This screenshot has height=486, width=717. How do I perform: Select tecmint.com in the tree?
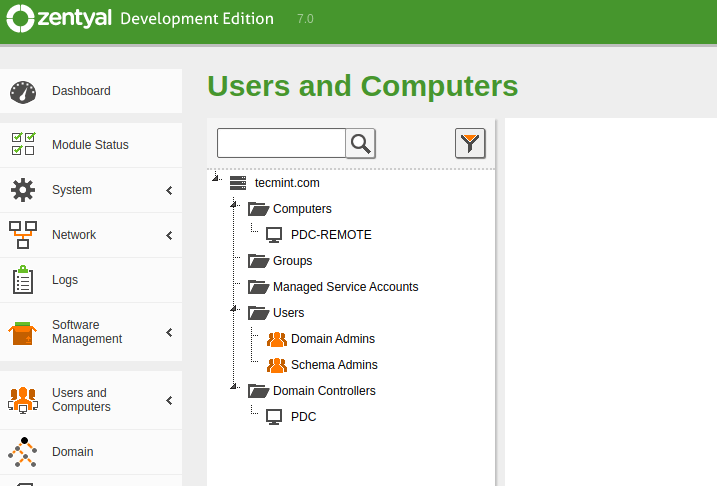coord(287,183)
